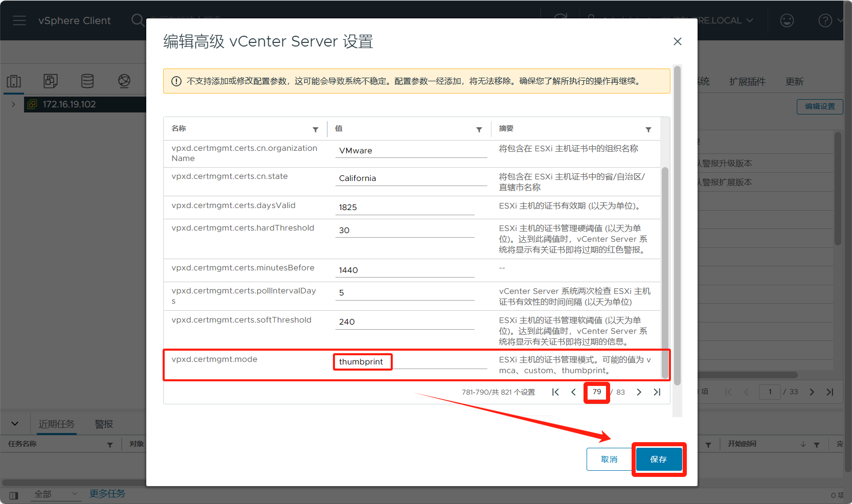Click the page number field showing 79

(x=597, y=392)
